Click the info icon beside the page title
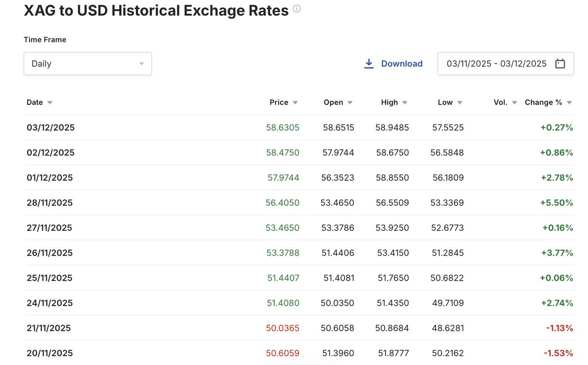The height and width of the screenshot is (365, 588). (x=297, y=9)
